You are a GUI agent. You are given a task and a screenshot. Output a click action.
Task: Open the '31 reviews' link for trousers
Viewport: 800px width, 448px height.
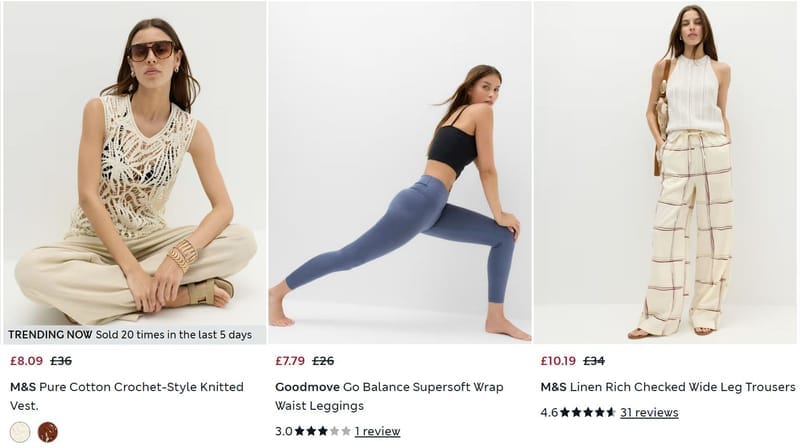click(649, 412)
